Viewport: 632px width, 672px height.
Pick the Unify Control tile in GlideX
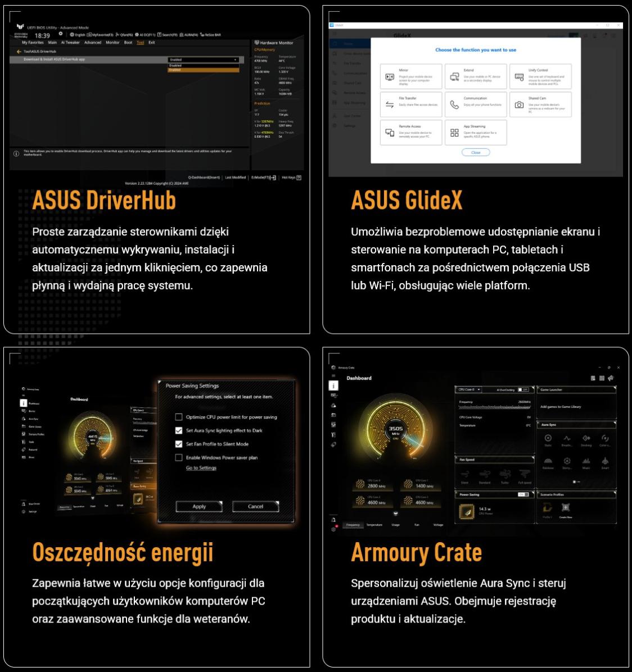(x=540, y=76)
